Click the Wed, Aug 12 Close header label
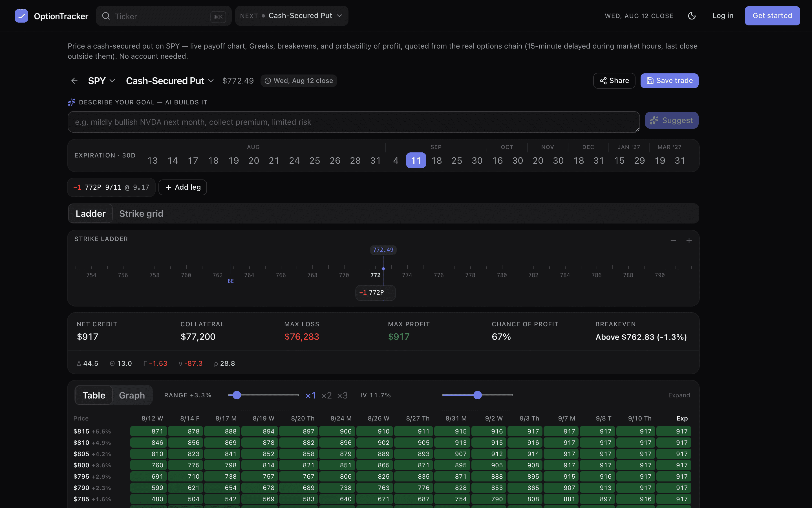The width and height of the screenshot is (812, 508). [x=639, y=16]
